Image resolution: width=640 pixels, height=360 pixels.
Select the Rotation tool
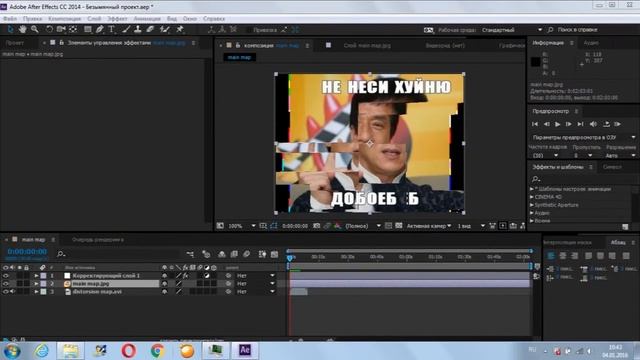pos(49,29)
